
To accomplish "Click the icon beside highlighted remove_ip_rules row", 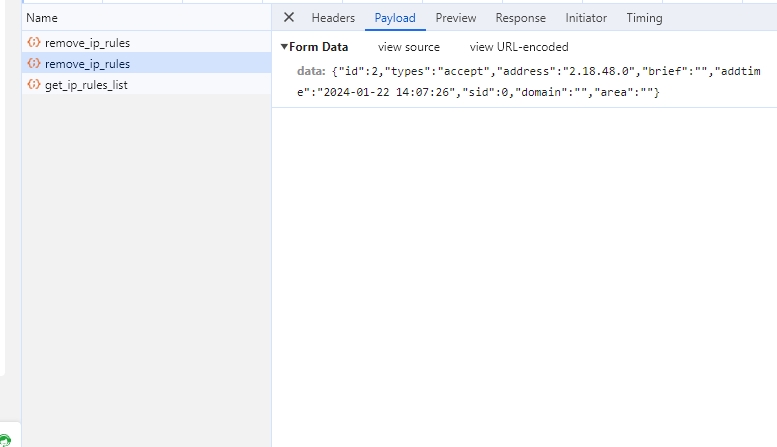I will 34,63.
